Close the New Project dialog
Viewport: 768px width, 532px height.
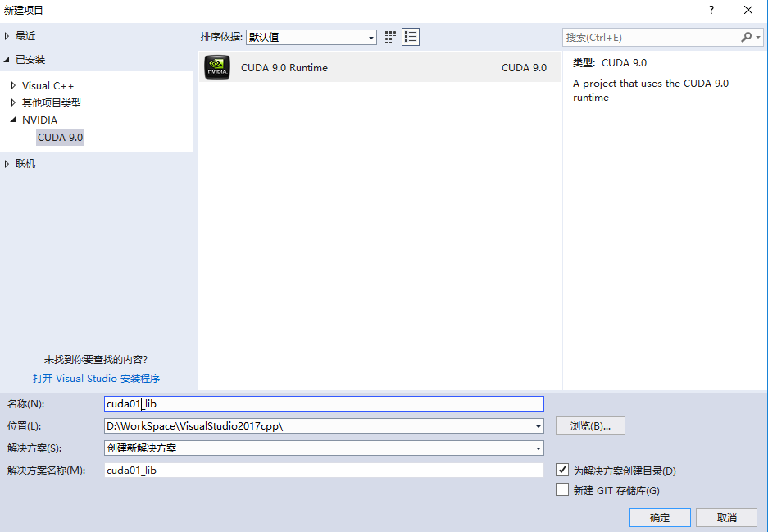coord(748,11)
